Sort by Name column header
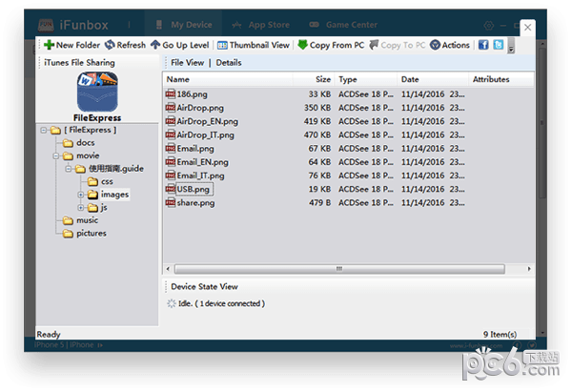The height and width of the screenshot is (392, 572). (x=228, y=79)
